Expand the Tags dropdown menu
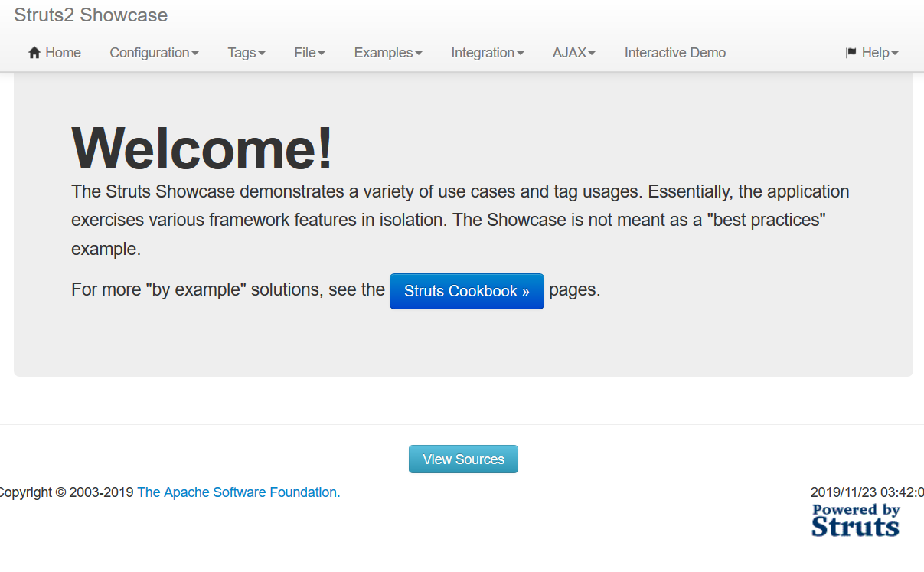 point(247,53)
